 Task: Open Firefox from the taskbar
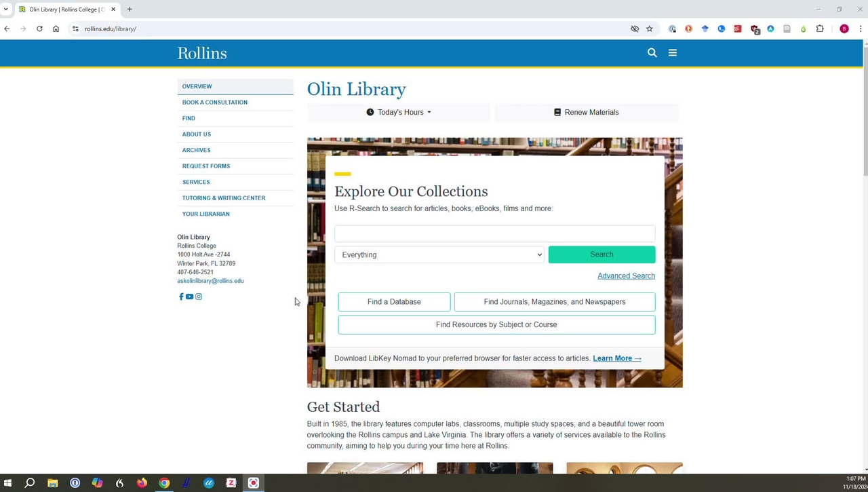(142, 483)
